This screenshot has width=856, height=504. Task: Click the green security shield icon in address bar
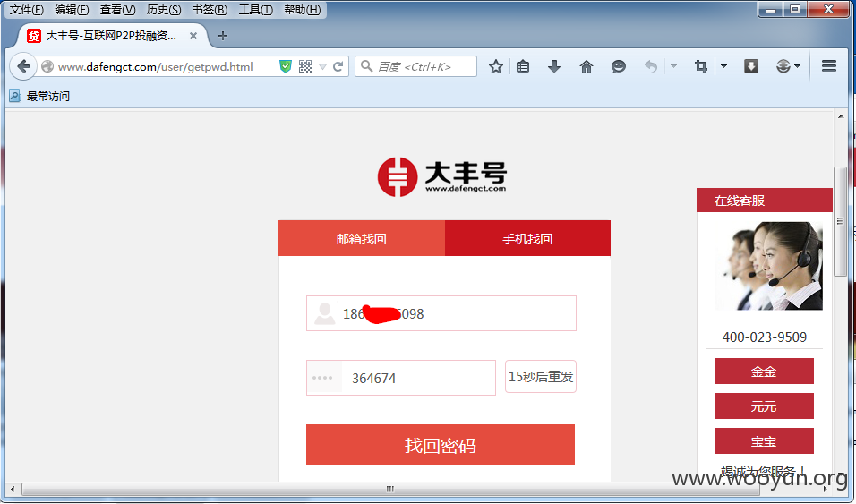click(x=285, y=66)
